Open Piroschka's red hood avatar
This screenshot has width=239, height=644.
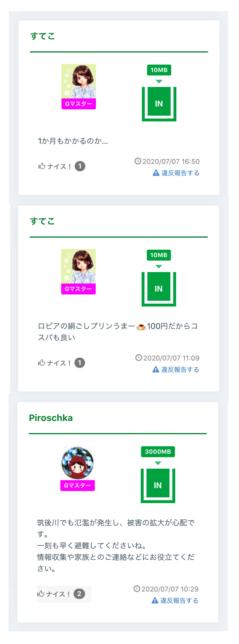[78, 463]
